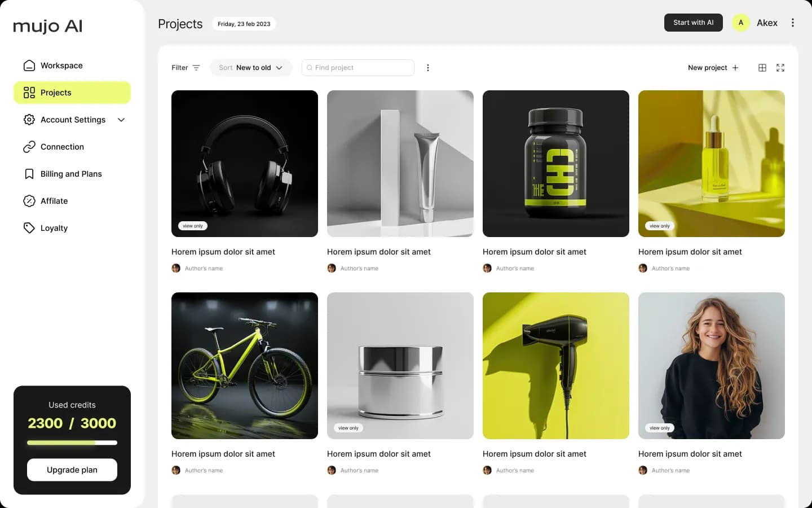Select the Projects sidebar item
This screenshot has height=508, width=812.
point(72,93)
